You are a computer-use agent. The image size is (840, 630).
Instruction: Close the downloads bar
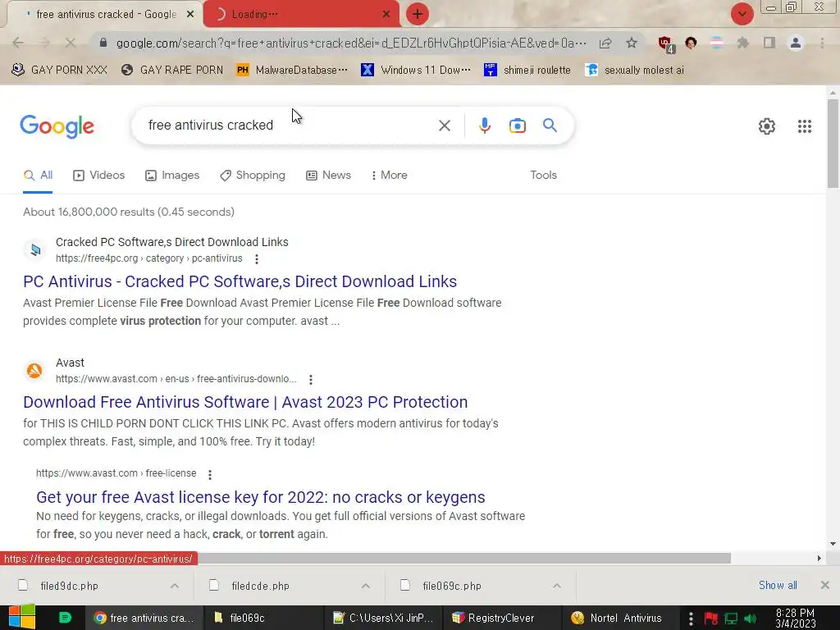click(824, 585)
